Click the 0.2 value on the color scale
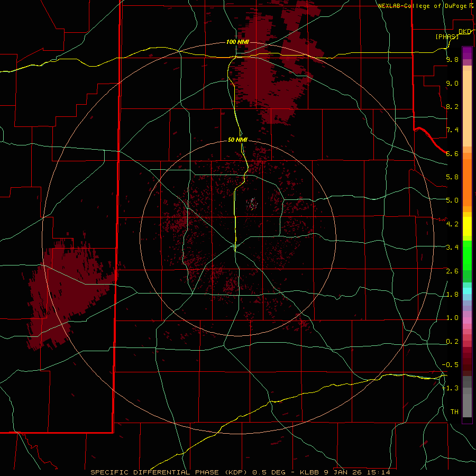476x476 pixels. point(452,341)
